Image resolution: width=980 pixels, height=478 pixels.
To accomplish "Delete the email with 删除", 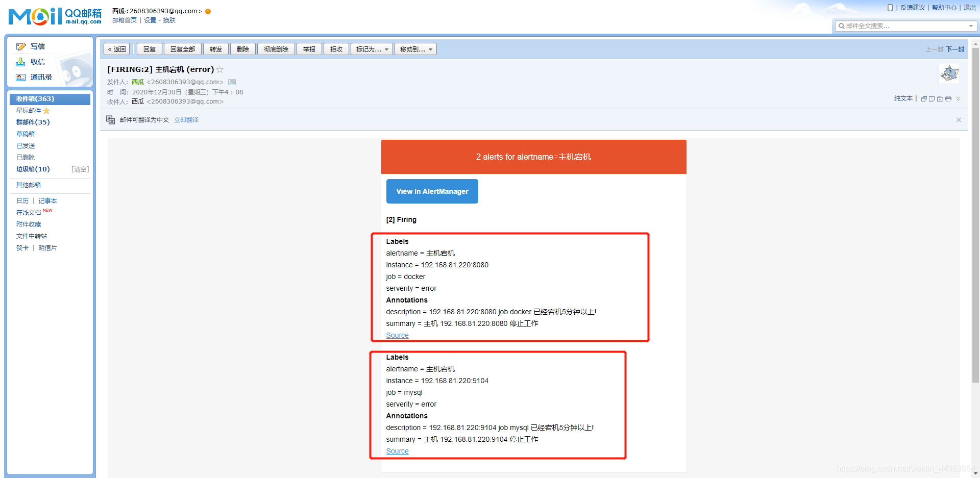I will [243, 49].
